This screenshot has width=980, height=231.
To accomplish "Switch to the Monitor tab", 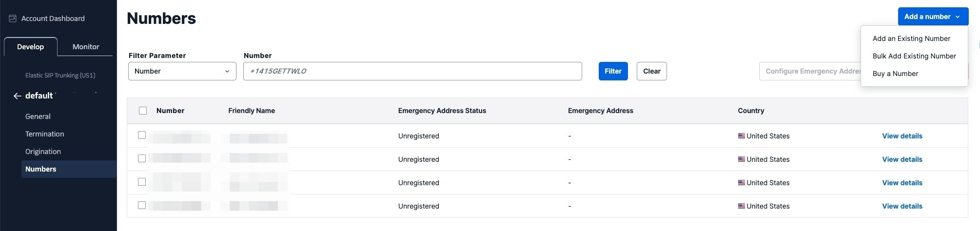I will click(85, 47).
